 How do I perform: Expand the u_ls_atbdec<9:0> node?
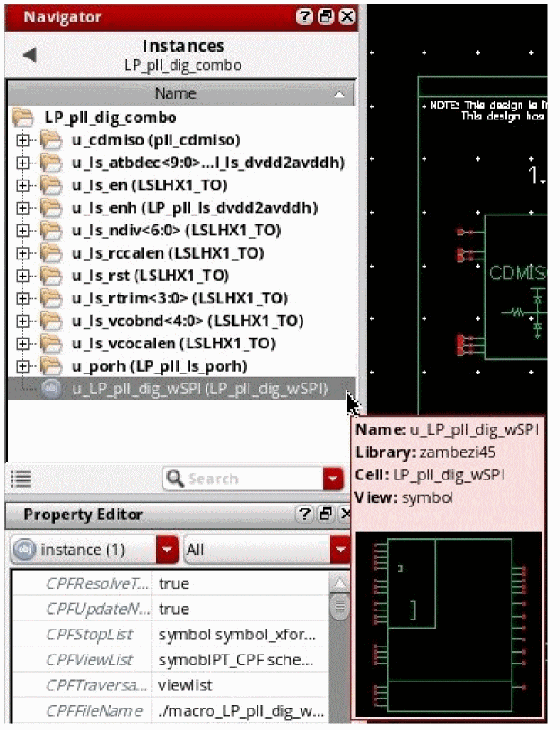(x=22, y=163)
